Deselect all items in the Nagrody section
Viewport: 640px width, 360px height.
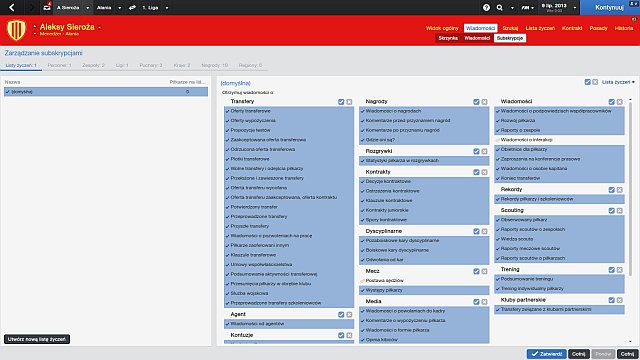pos(484,102)
